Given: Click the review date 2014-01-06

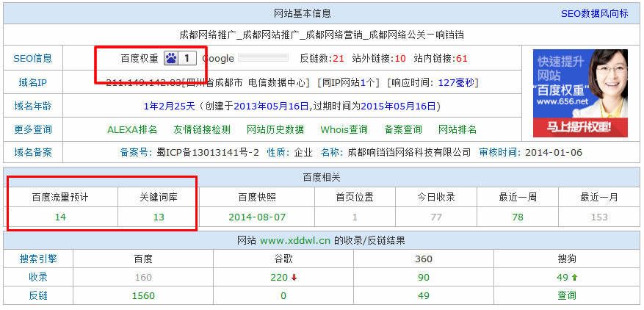Looking at the screenshot, I should (x=554, y=153).
